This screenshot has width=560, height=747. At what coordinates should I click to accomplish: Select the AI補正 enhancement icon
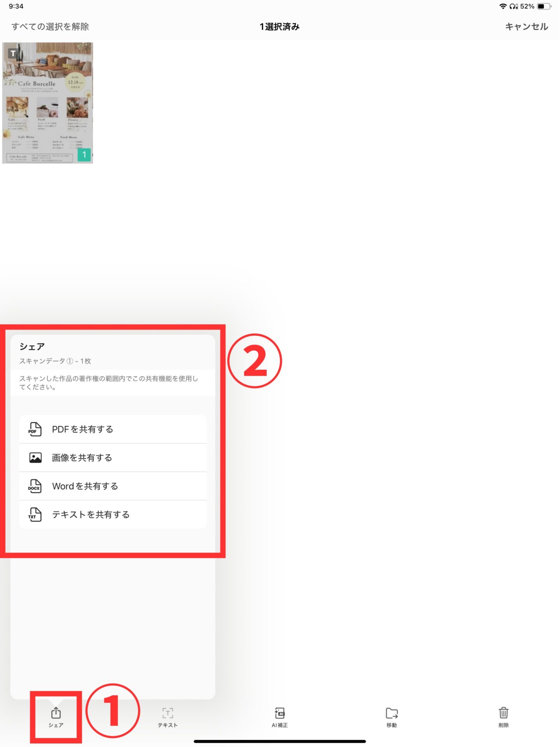(x=280, y=717)
